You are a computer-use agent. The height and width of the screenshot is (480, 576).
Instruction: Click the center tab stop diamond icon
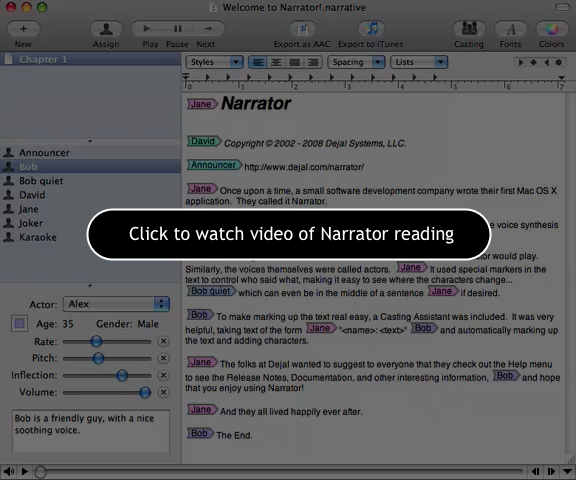pos(533,62)
